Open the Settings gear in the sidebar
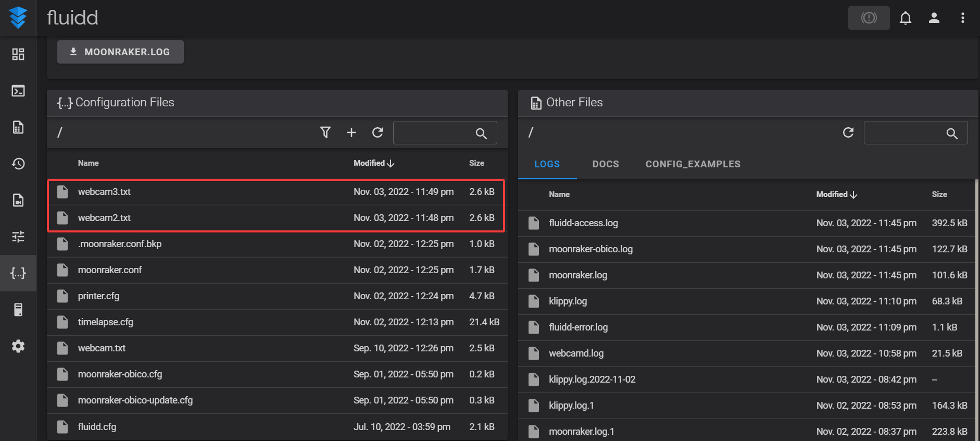This screenshot has height=441, width=980. pos(18,346)
